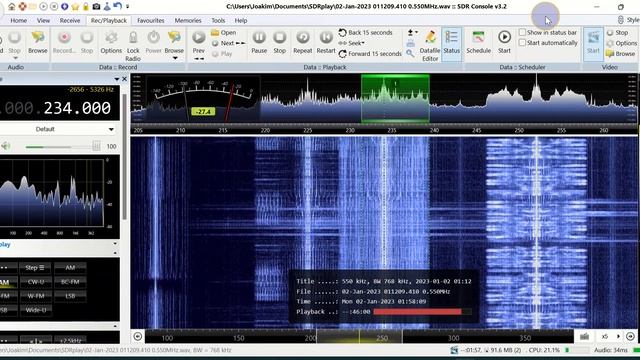This screenshot has height=360, width=640.
Task: Open the quick access toolbar customize dropdown
Action: 127,7
